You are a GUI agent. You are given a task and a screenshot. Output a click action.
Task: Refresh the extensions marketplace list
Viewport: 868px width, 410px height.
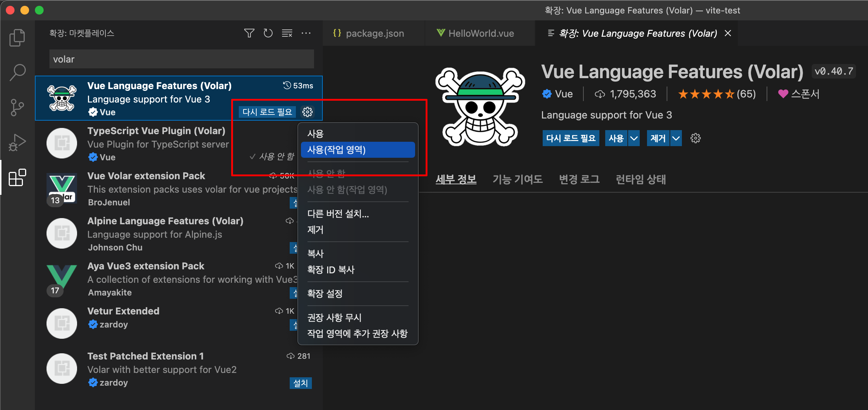(268, 33)
